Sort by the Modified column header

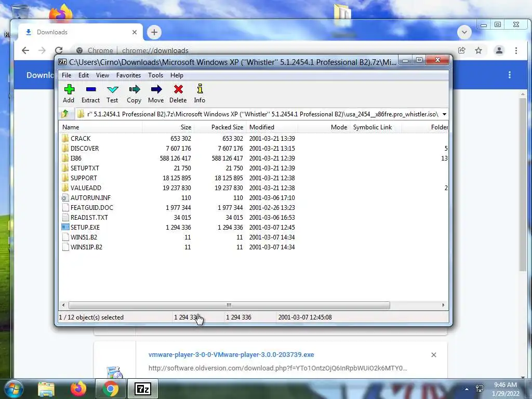[x=272, y=127]
